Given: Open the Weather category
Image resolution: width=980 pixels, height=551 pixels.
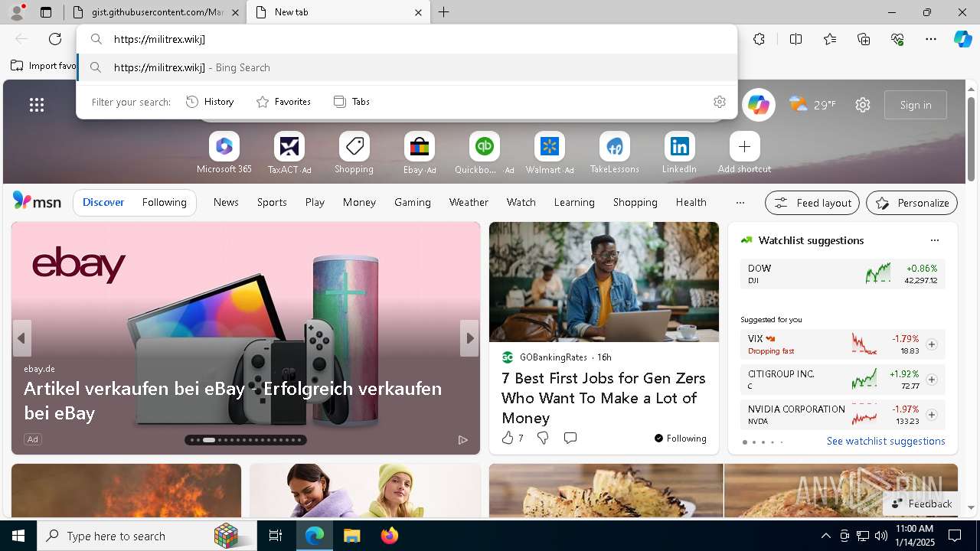Looking at the screenshot, I should [x=469, y=203].
